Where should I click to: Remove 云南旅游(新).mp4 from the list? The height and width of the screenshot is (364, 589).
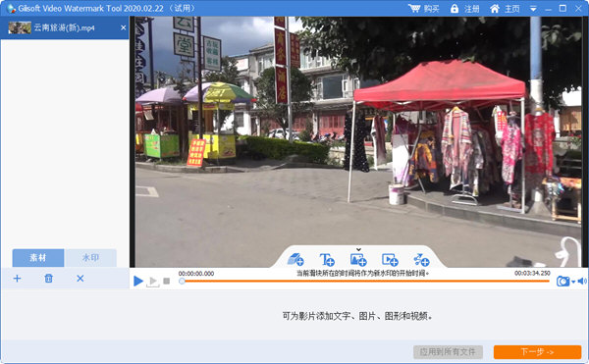click(x=124, y=27)
